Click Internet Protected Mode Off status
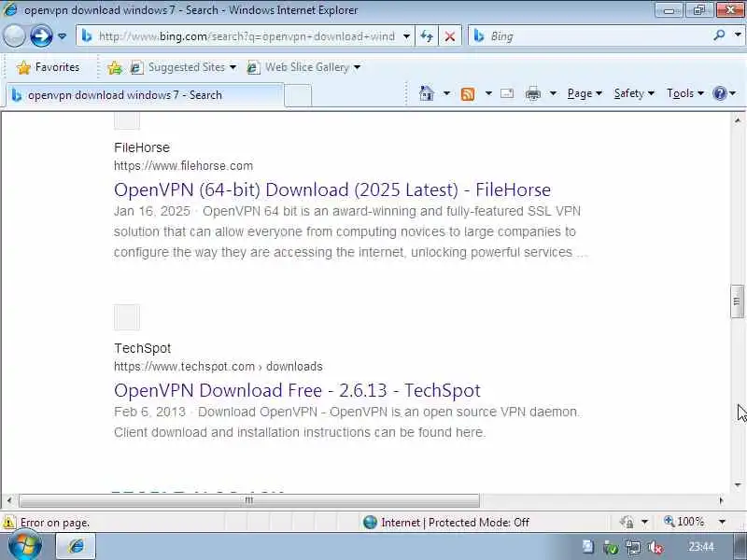The width and height of the screenshot is (747, 560). coord(446,523)
